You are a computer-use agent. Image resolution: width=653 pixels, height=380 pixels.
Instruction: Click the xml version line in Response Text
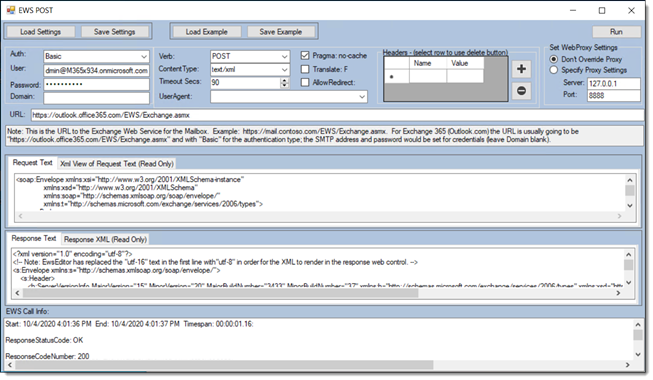pos(72,254)
